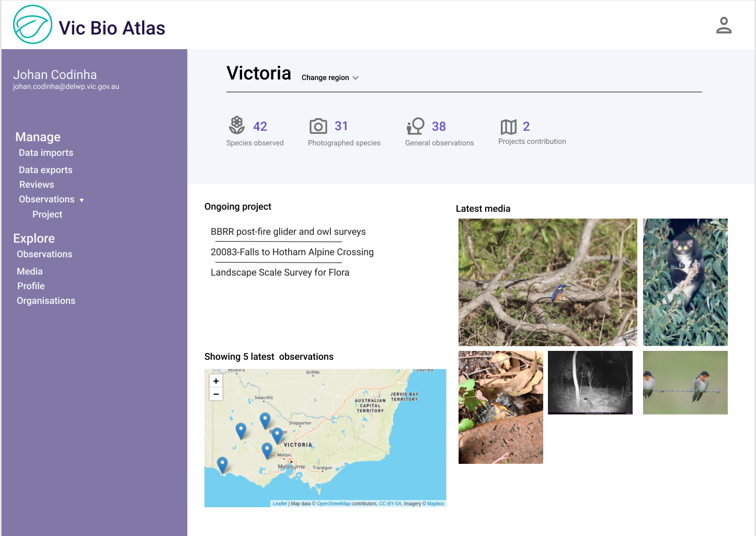Zoom out on the observations map
Viewport: 756px width, 536px height.
coord(216,394)
